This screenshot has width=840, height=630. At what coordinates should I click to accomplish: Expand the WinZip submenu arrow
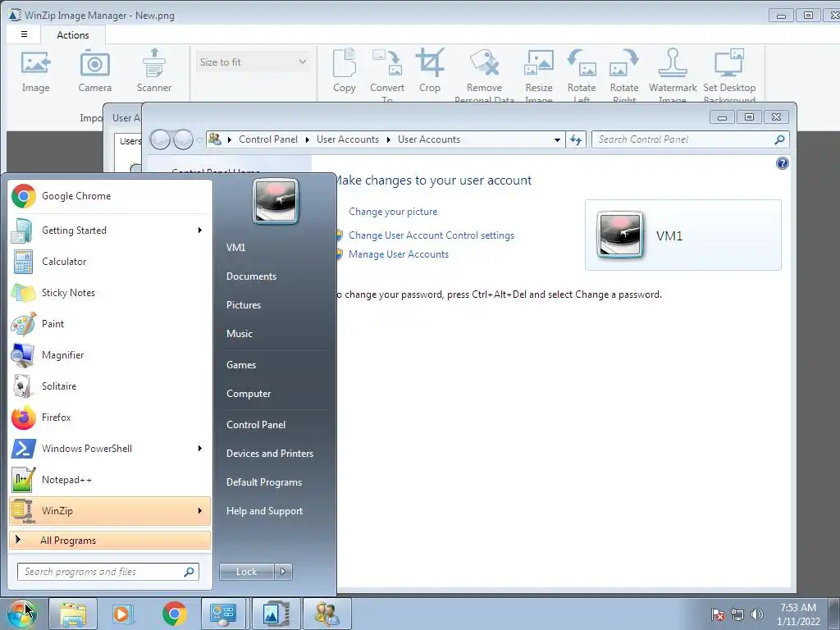(200, 510)
